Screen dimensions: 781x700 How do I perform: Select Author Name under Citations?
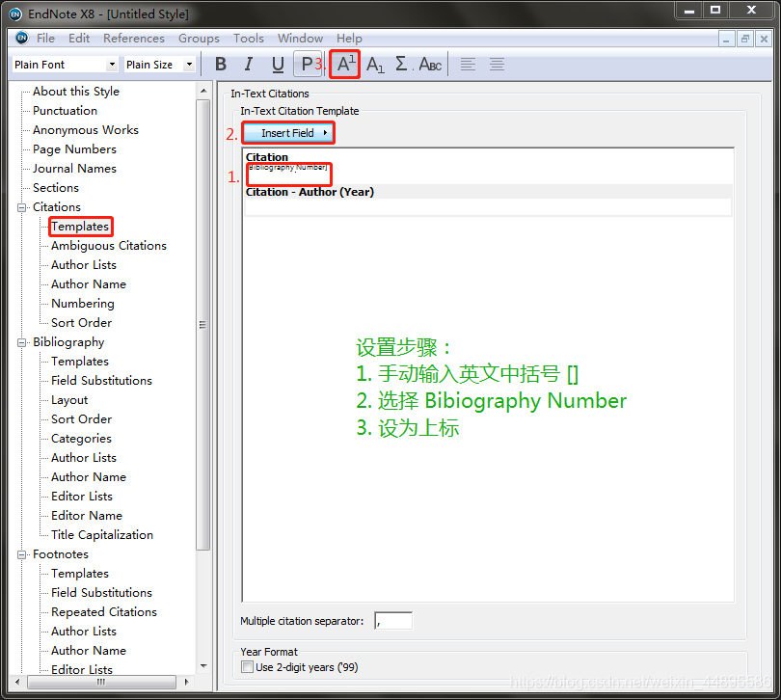pyautogui.click(x=89, y=284)
